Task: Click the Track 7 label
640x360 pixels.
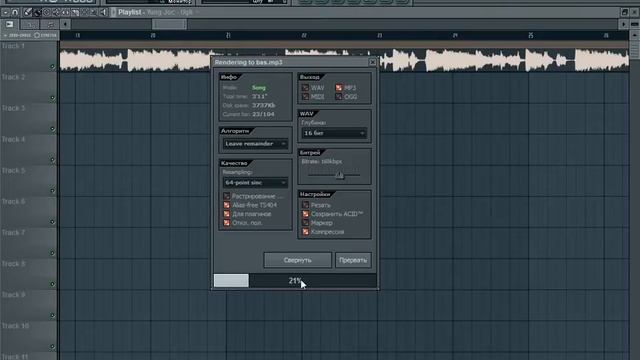Action: click(x=13, y=233)
